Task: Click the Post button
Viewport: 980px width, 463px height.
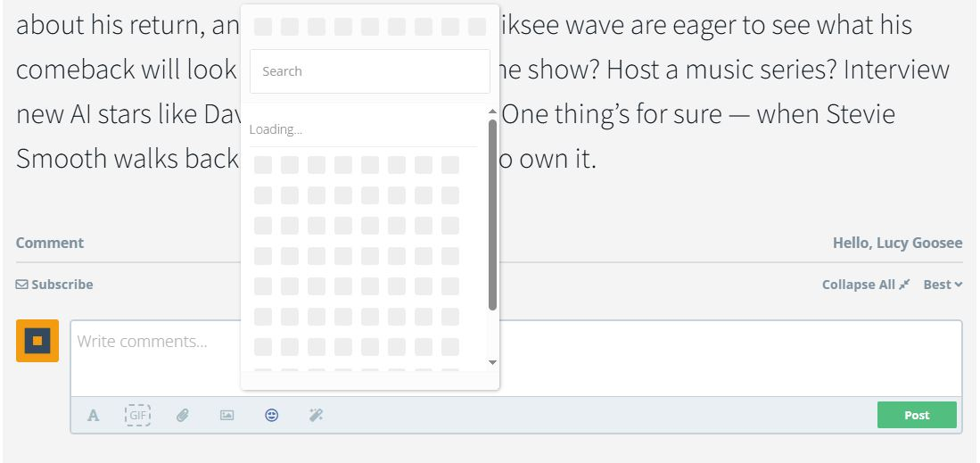Action: point(917,415)
